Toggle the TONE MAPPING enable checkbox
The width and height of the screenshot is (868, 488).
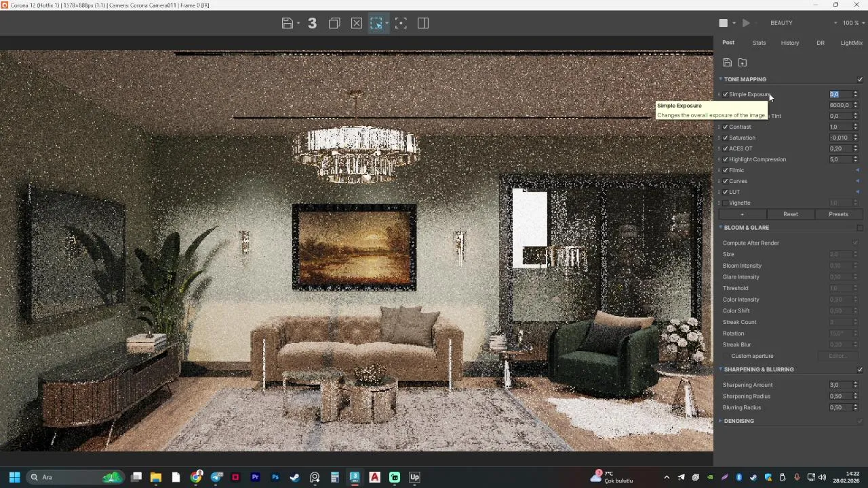[860, 79]
